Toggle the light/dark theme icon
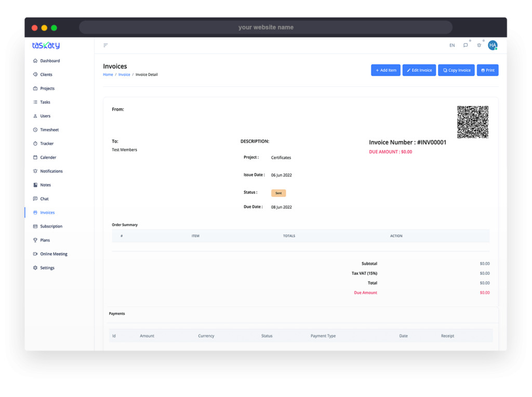 [479, 46]
